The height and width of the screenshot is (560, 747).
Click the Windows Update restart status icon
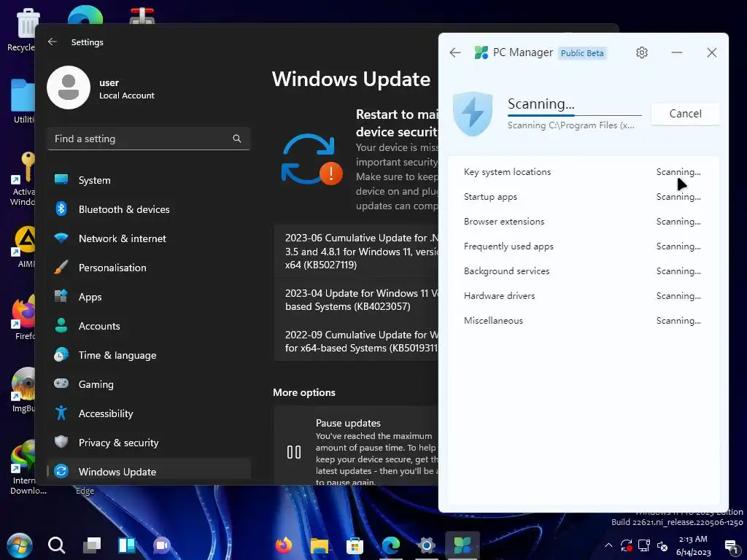click(x=311, y=159)
